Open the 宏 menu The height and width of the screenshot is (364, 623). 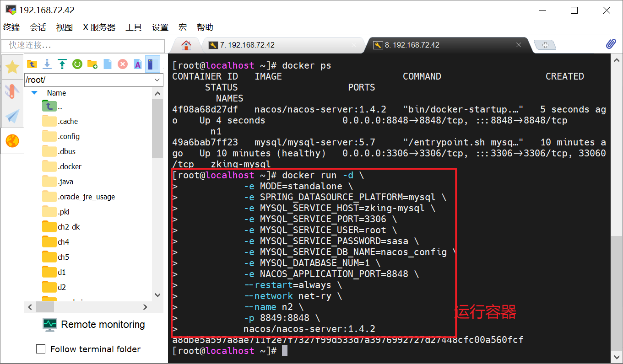coord(183,27)
